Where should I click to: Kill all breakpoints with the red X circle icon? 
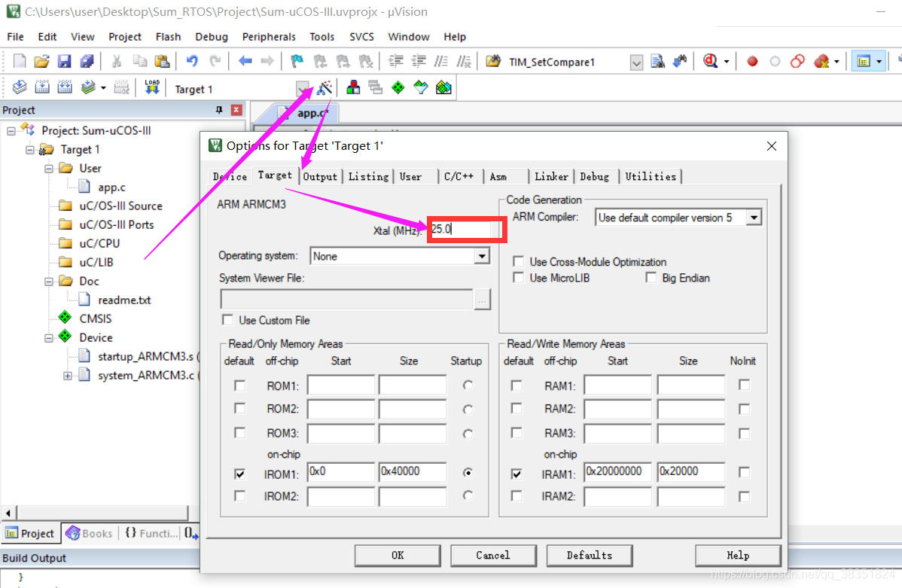[821, 61]
